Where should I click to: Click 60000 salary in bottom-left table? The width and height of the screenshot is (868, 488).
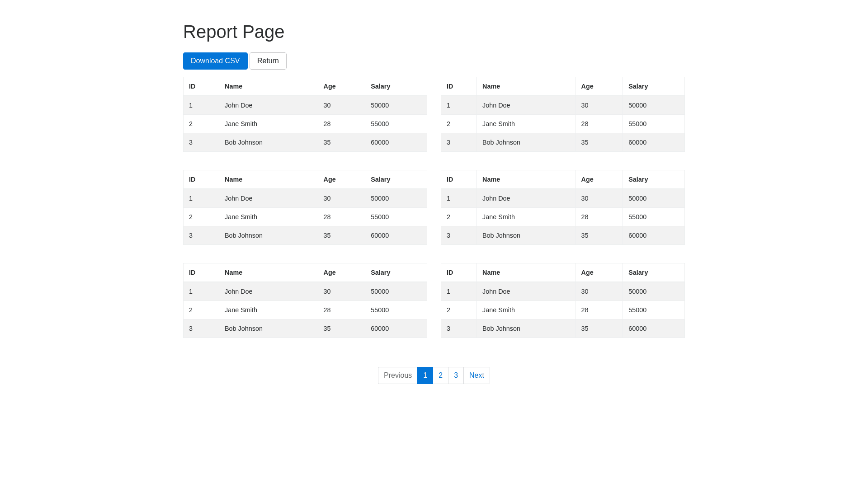[x=379, y=328]
